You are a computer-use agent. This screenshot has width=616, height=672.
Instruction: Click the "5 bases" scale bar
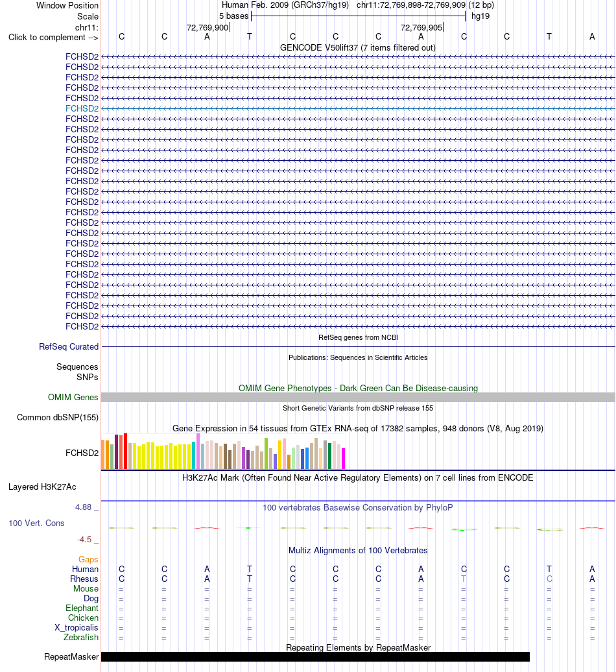coord(358,16)
